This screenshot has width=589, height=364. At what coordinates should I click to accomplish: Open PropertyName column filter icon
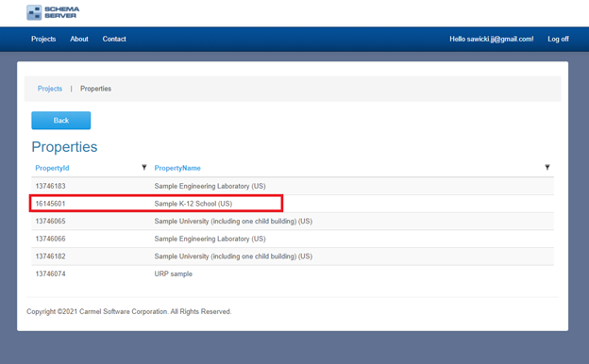tap(547, 167)
